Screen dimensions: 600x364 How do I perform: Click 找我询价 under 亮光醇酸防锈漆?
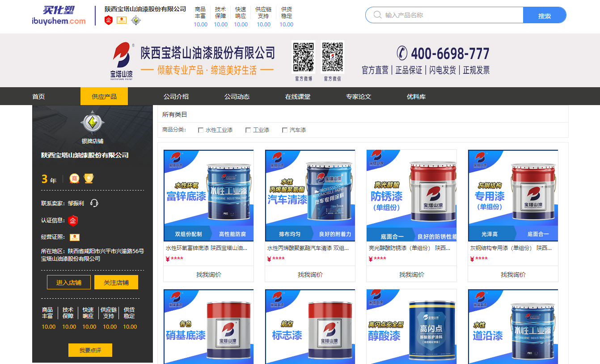click(x=412, y=274)
